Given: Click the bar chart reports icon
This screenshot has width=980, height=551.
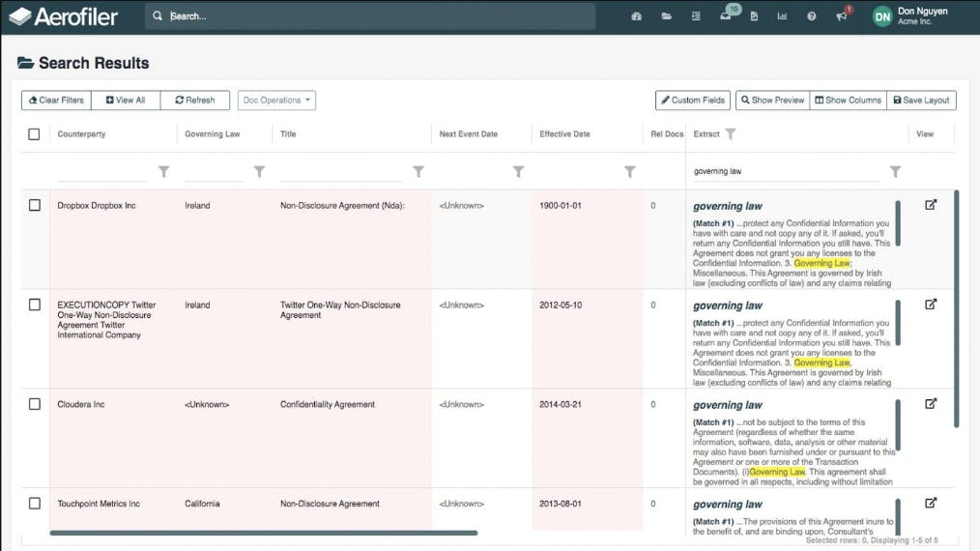Looking at the screenshot, I should 782,16.
